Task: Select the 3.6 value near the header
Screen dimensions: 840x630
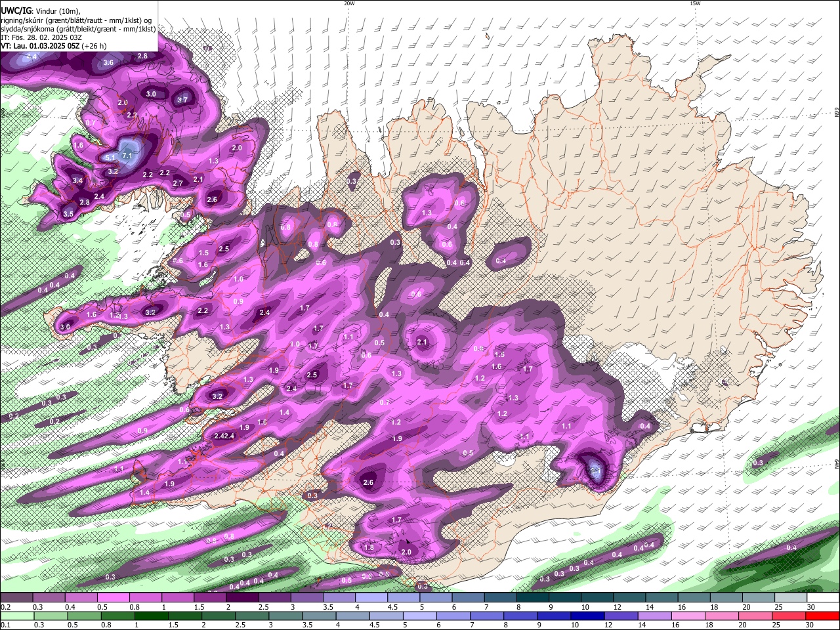Action: [108, 62]
